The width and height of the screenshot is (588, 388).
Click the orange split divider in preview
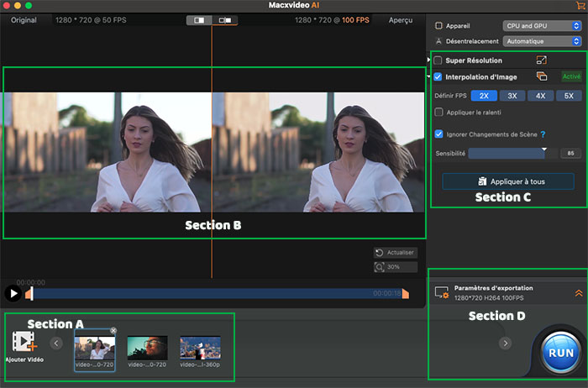pyautogui.click(x=212, y=152)
